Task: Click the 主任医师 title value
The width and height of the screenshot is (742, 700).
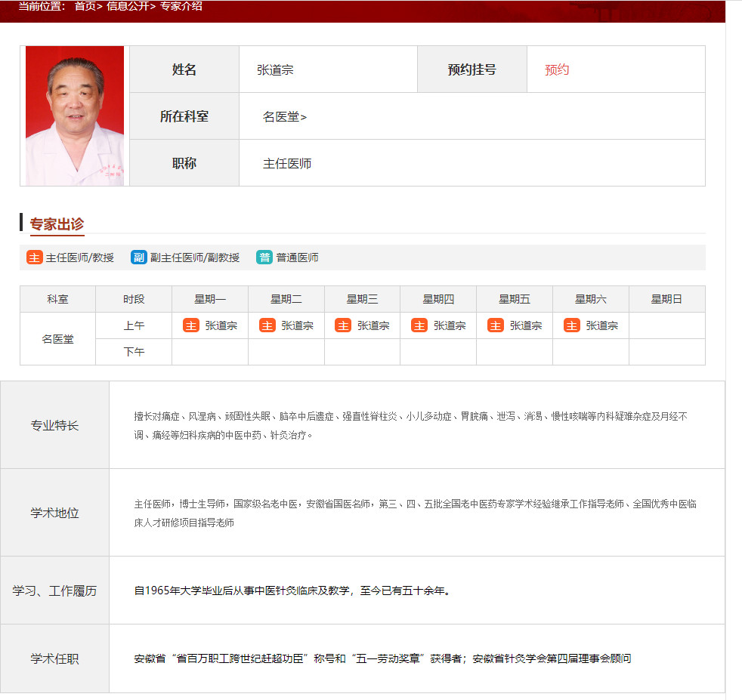Action: (287, 164)
